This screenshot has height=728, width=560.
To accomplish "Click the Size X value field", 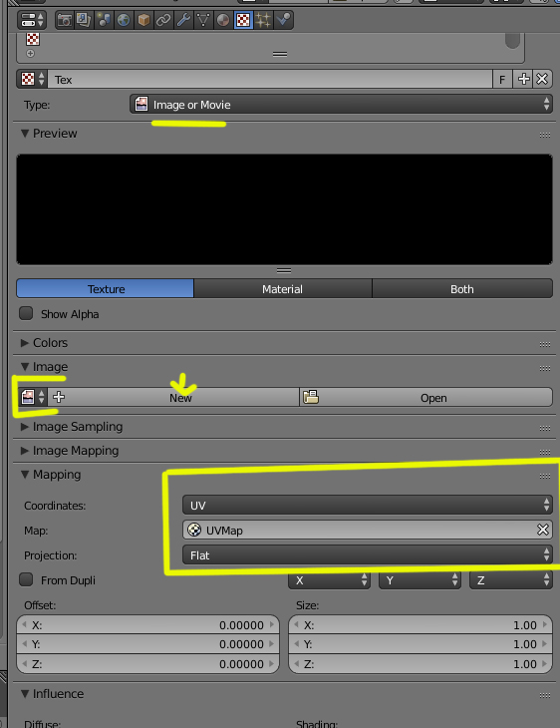I will (420, 625).
